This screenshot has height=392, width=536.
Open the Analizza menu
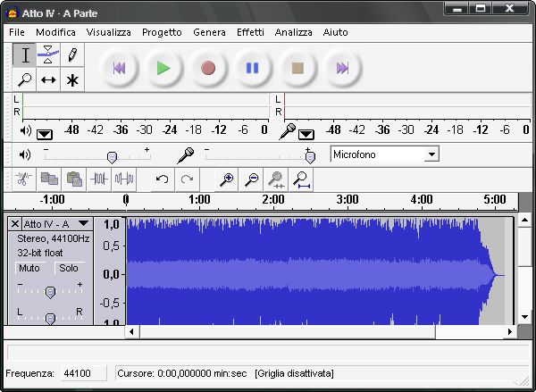point(293,32)
